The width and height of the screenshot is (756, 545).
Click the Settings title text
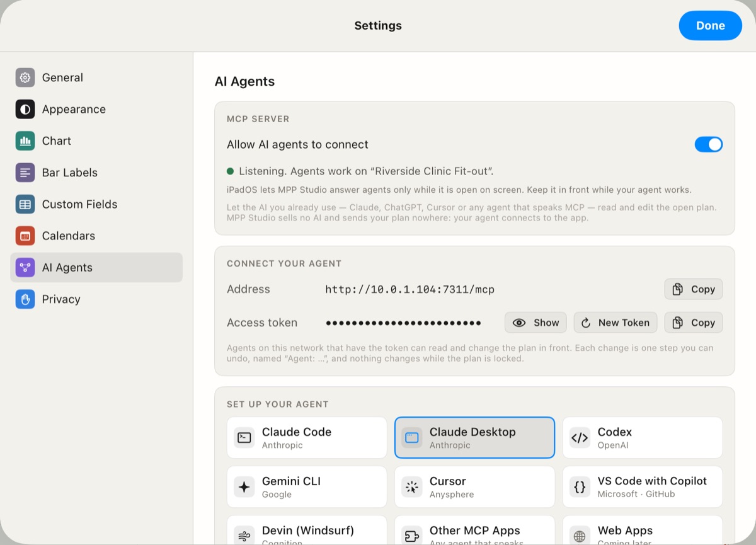[x=378, y=26]
